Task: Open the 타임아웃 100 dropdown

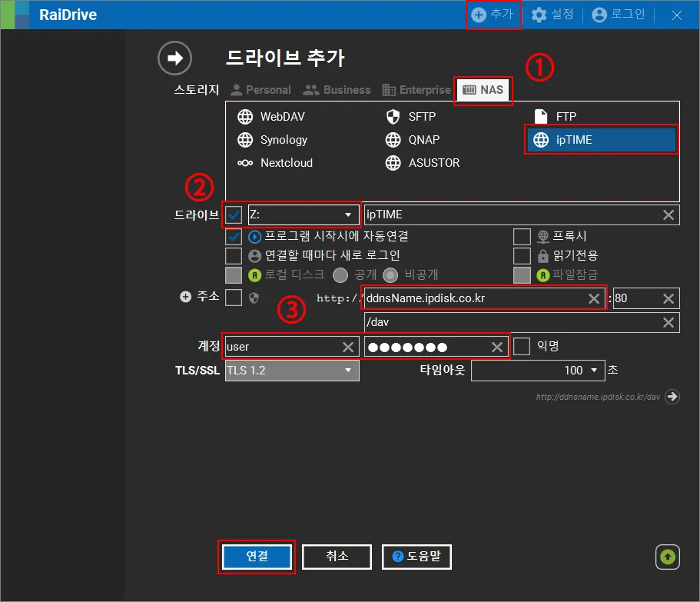Action: click(x=538, y=371)
